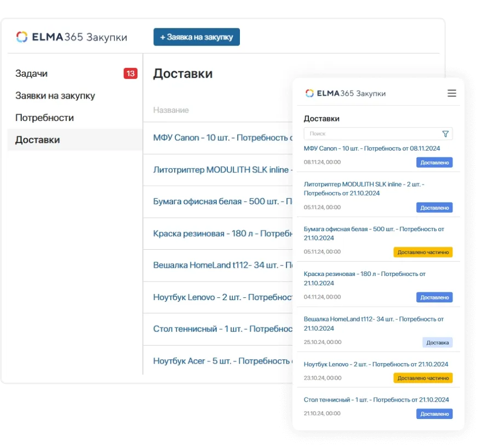Click Доставлено частично badge for Бумага офисная
This screenshot has height=448, width=482.
pyautogui.click(x=423, y=252)
